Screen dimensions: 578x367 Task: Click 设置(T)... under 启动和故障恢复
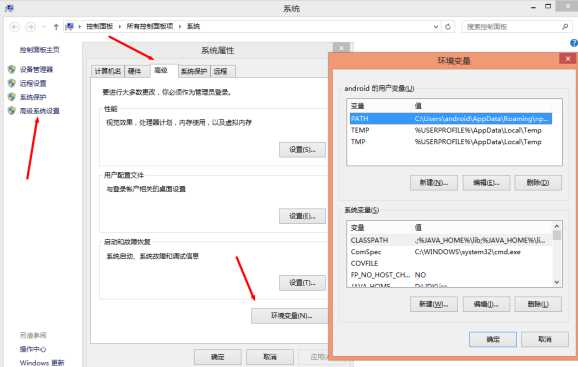302,283
